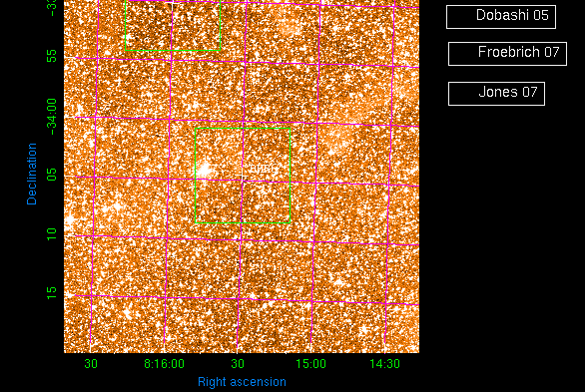Viewport: 585px width, 392px height.
Task: Click the right edge of the central green box
Action: (x=290, y=176)
